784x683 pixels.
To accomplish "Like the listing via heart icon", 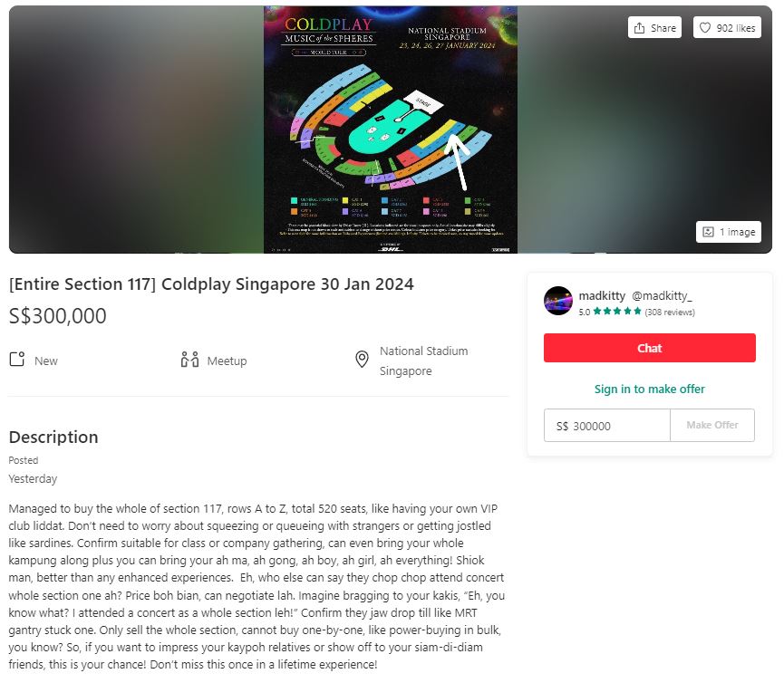I will tap(704, 28).
